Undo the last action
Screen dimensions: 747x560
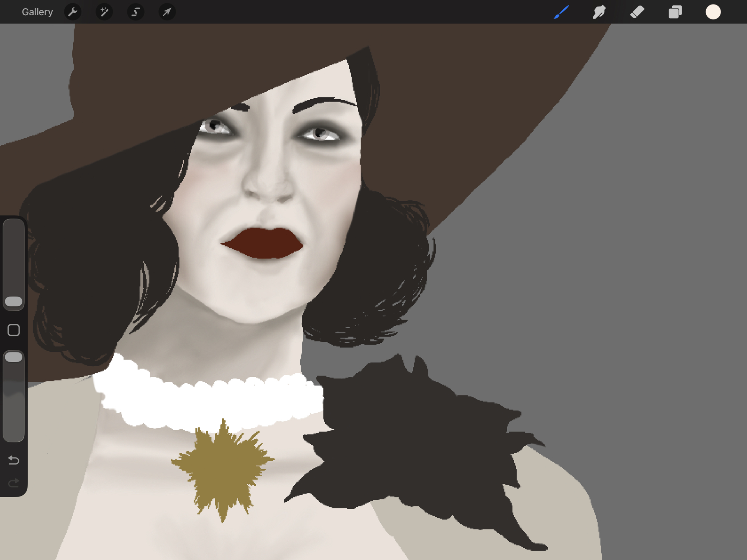click(x=14, y=460)
